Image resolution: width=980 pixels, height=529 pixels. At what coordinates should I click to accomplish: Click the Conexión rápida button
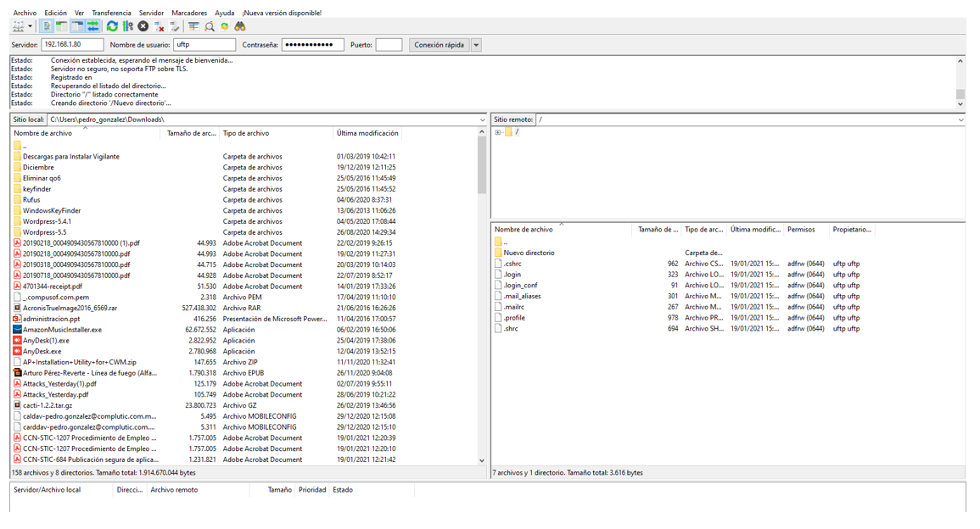tap(440, 45)
